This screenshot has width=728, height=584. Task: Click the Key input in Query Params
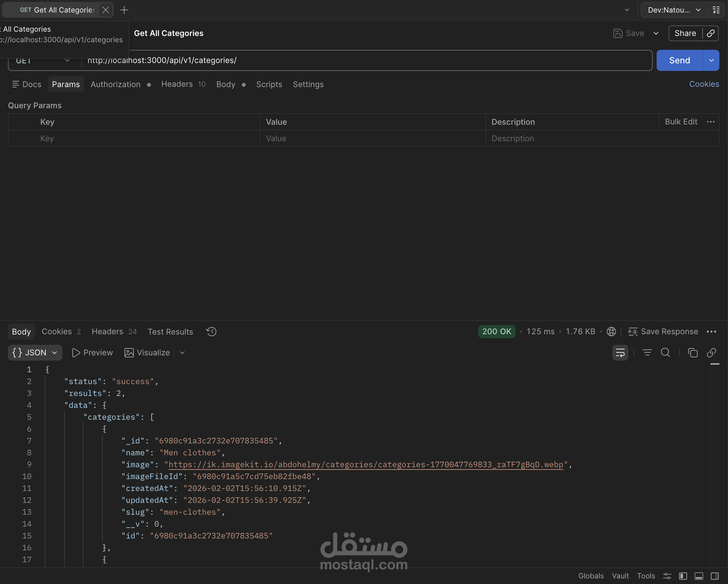149,138
